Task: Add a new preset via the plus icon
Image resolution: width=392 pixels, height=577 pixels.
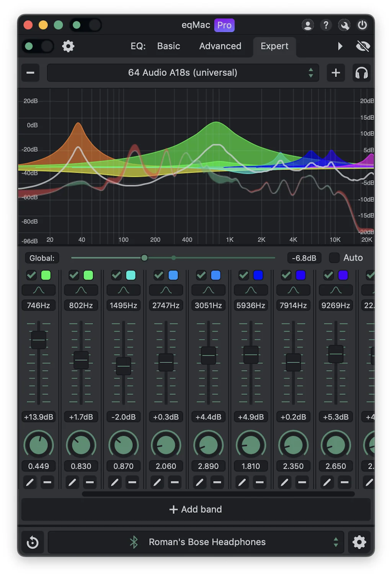Action: coord(336,72)
